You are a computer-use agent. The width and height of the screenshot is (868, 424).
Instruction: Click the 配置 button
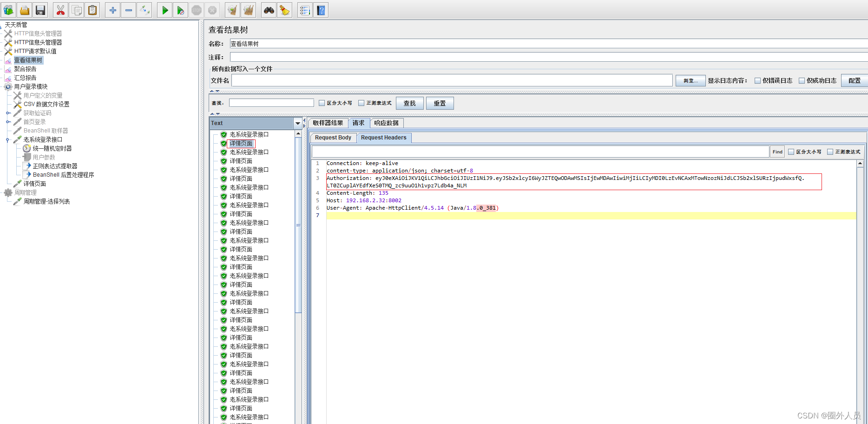(854, 80)
